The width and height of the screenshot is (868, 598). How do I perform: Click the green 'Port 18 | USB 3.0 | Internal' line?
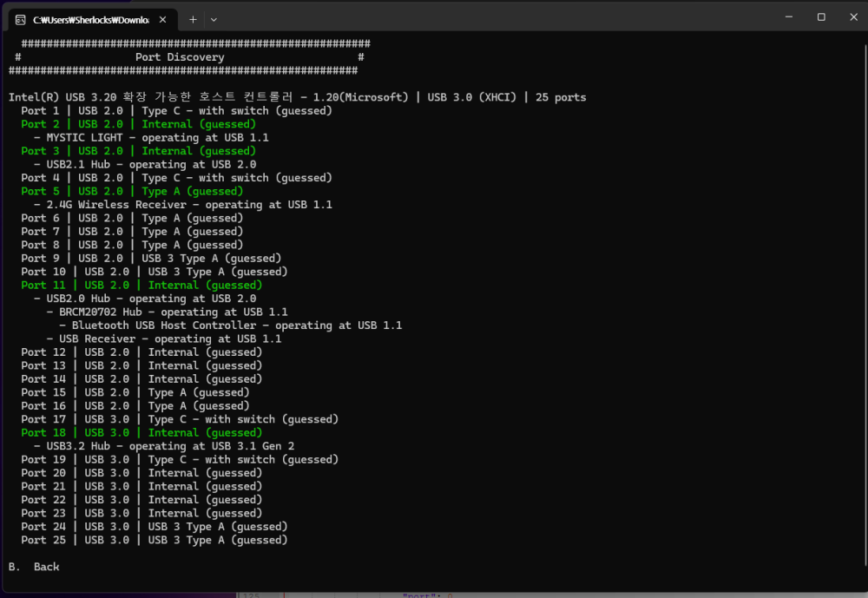141,433
